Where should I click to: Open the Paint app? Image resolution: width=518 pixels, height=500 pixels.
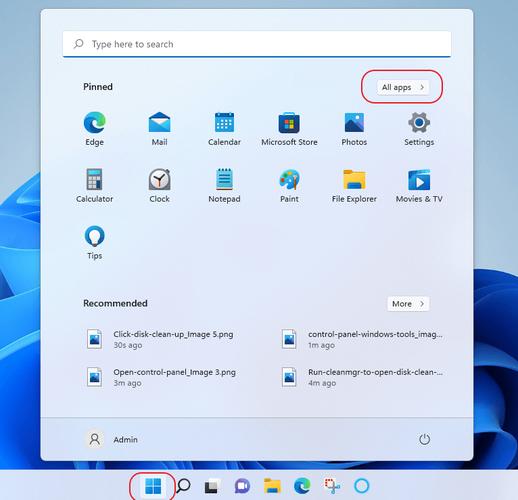tap(289, 185)
